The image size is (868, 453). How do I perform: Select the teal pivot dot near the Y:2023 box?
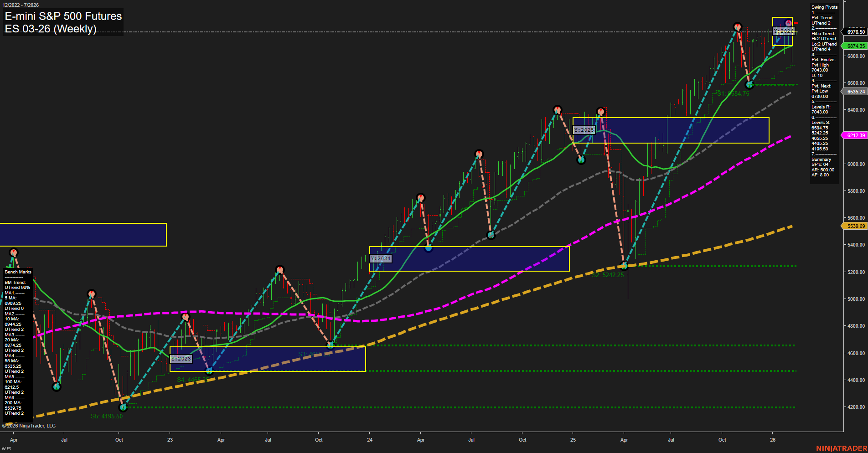point(209,371)
